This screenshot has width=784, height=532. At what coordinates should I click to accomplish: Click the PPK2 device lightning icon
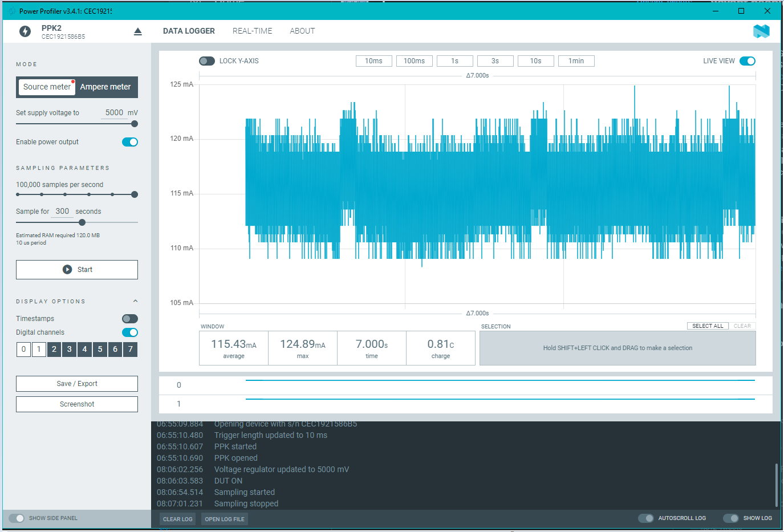point(25,31)
